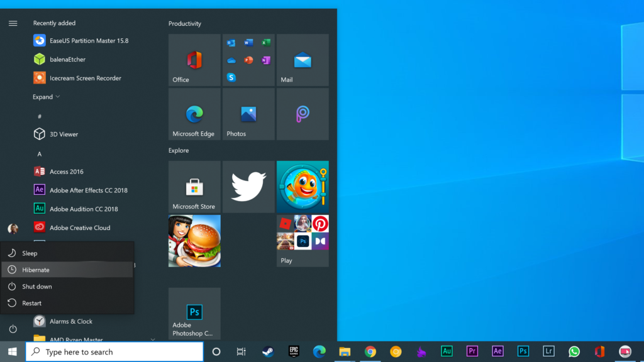Screen dimensions: 644x362
Task: Open Roblox in the Play tile
Action: click(x=286, y=224)
